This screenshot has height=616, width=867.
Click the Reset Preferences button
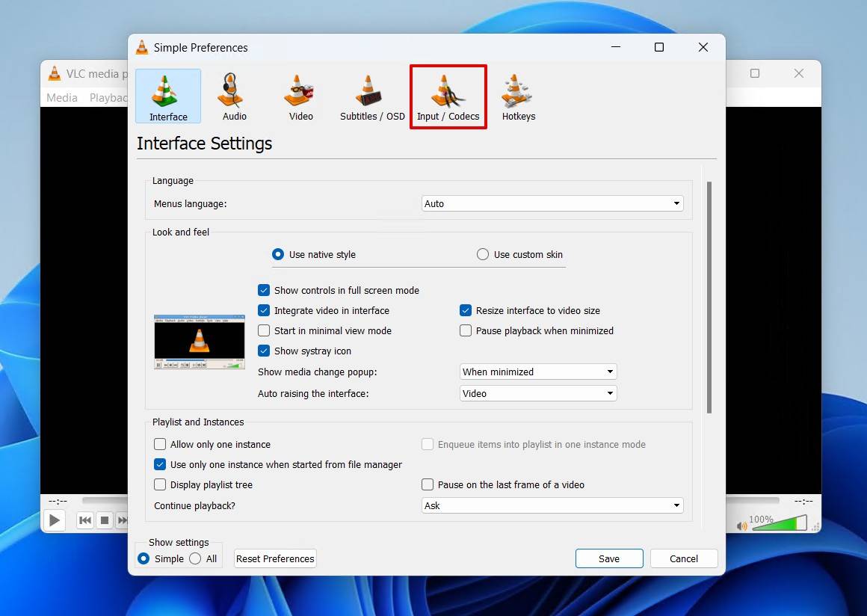click(x=275, y=558)
